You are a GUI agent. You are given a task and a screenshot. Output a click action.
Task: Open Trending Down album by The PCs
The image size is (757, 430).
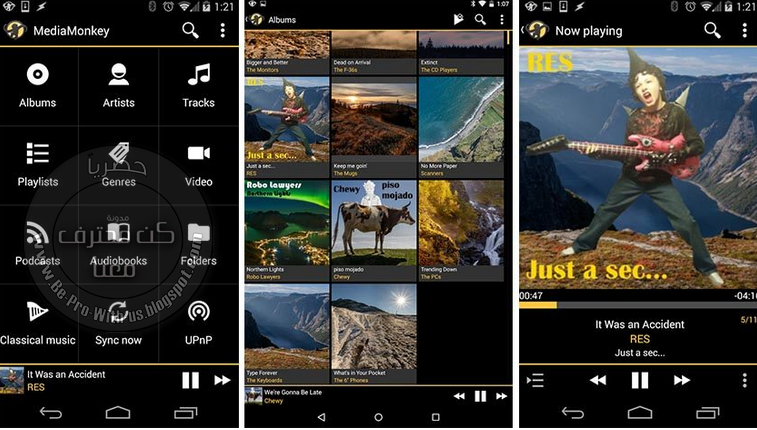[x=461, y=231]
